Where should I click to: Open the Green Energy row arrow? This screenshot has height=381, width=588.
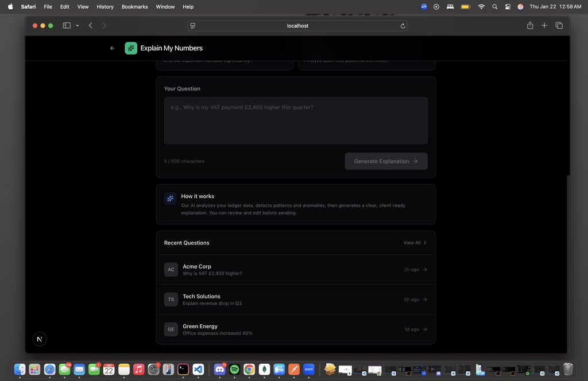tap(425, 329)
